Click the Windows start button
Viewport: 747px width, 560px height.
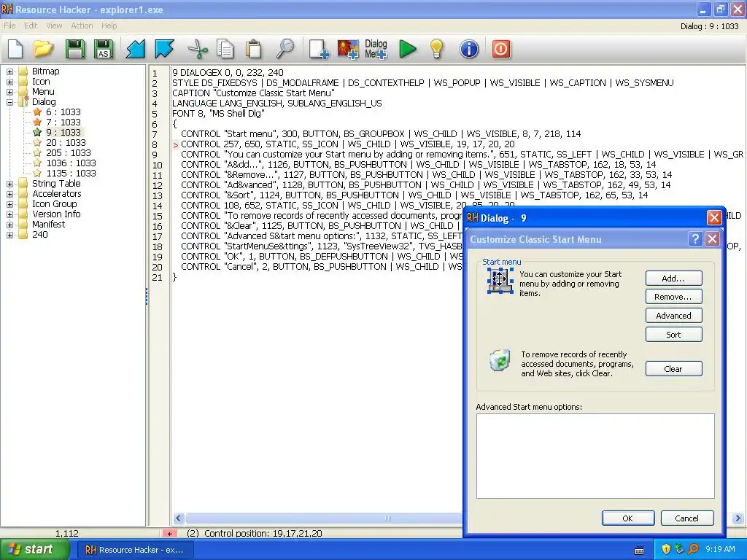coord(34,550)
